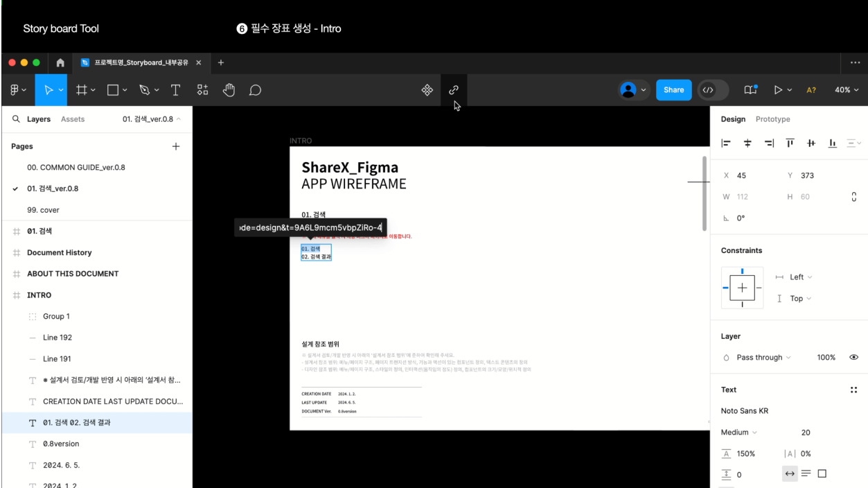
Task: Enable Auto height text resizing
Action: click(x=806, y=474)
